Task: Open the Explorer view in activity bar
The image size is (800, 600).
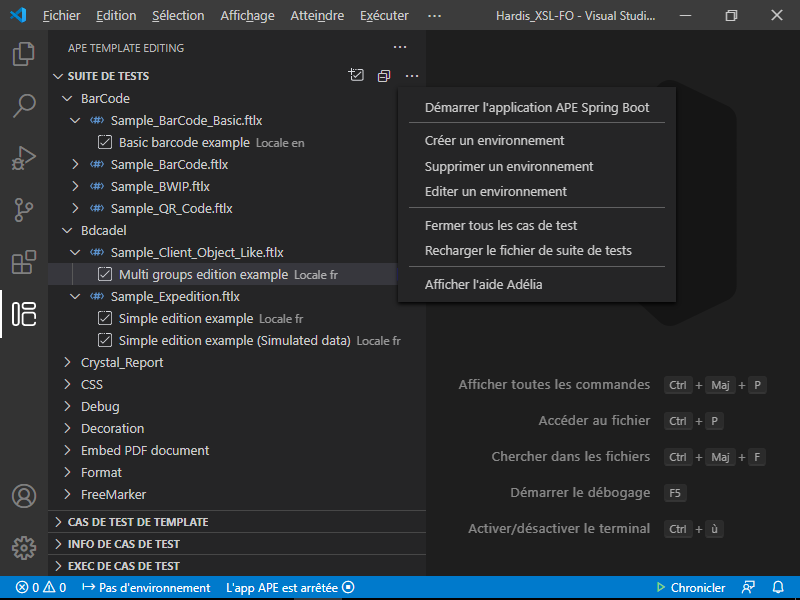Action: pos(23,54)
